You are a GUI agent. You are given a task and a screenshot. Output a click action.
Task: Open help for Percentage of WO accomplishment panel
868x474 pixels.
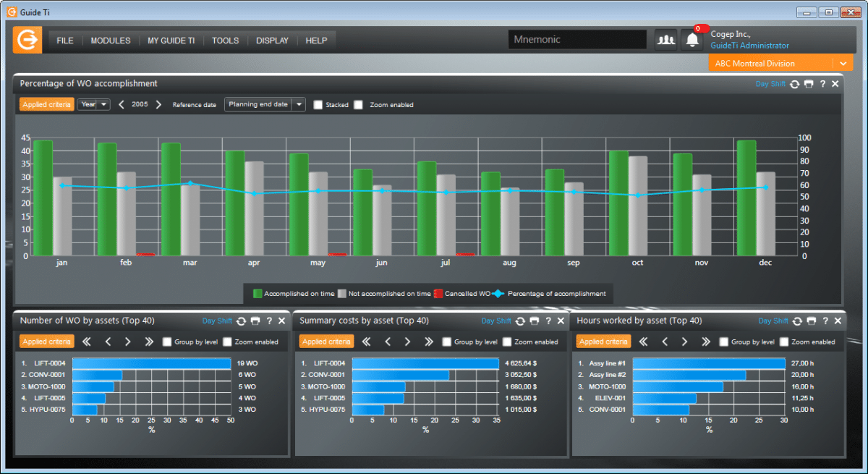[x=822, y=84]
